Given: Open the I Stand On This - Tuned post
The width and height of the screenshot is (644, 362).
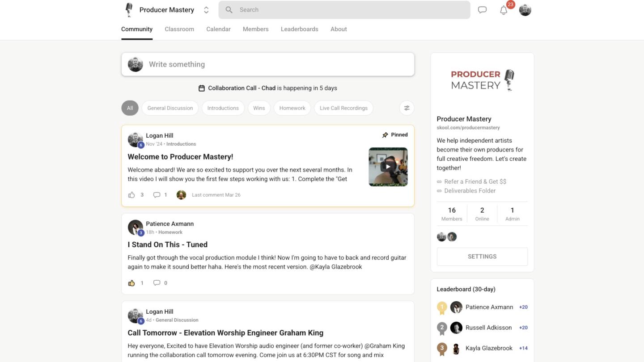Looking at the screenshot, I should 168,245.
